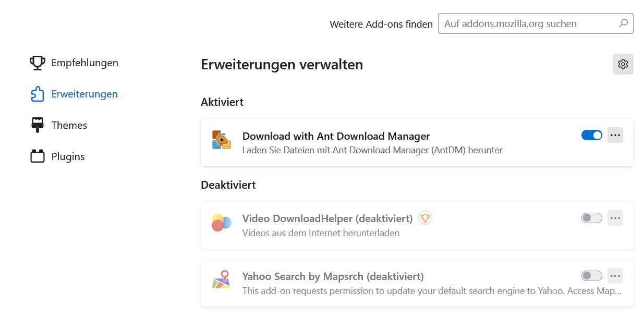Click the Plugins box icon
644x318 pixels.
pos(38,156)
